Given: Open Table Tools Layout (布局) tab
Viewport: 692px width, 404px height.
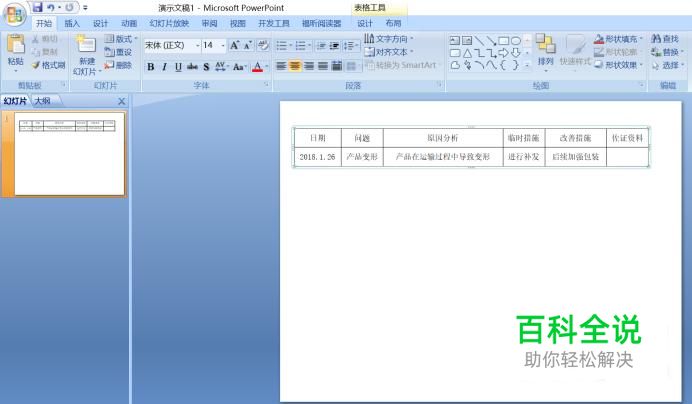Looking at the screenshot, I should point(393,23).
